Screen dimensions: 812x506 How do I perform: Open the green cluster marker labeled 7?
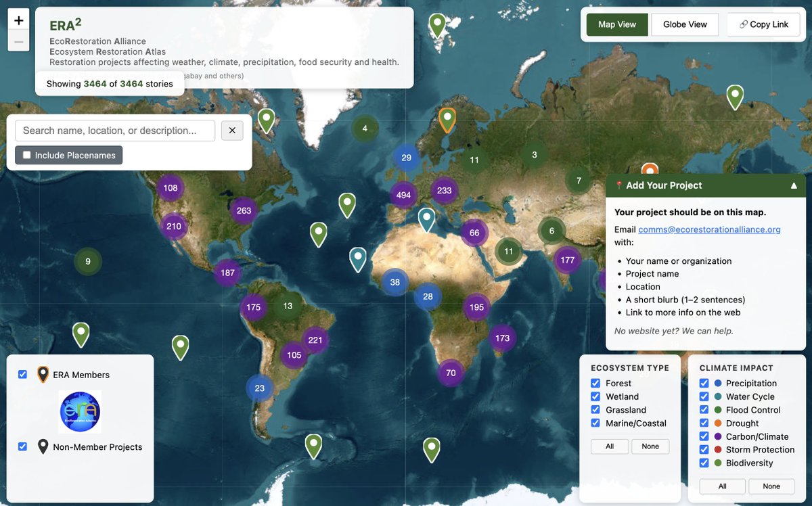pyautogui.click(x=579, y=181)
